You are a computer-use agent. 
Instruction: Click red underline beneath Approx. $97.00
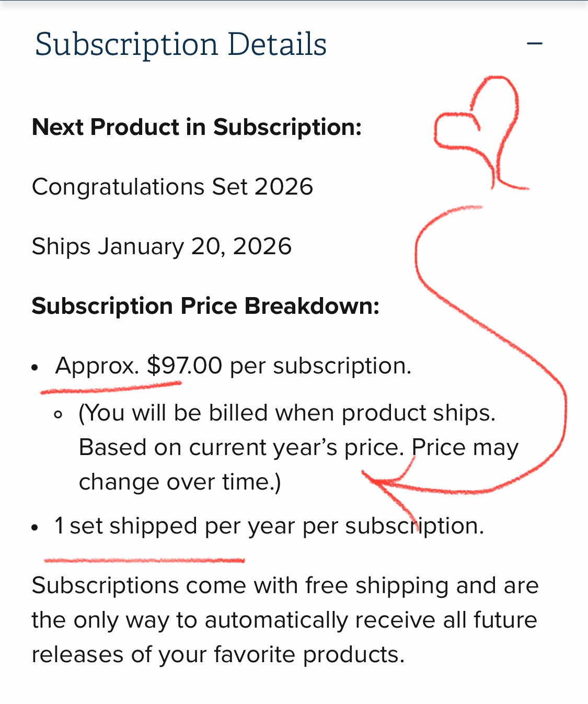tap(111, 388)
